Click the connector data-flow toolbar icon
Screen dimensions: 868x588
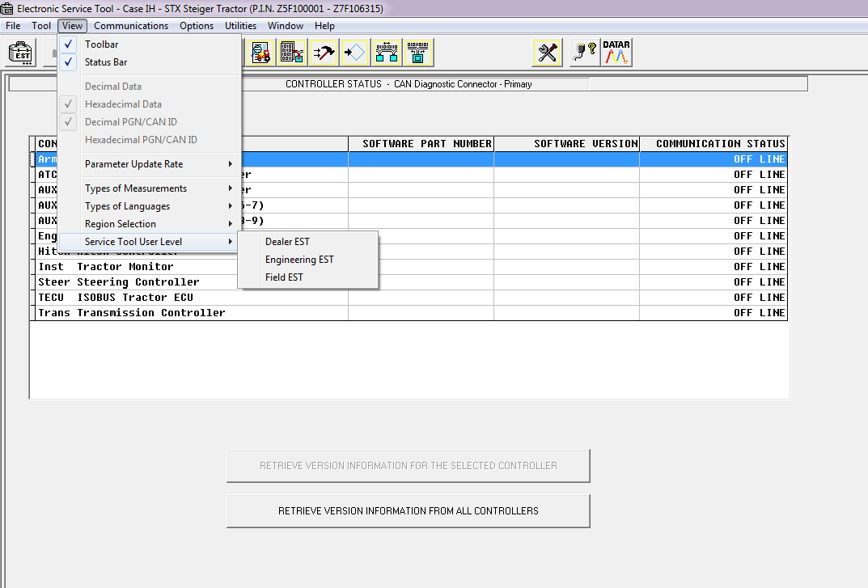click(417, 52)
